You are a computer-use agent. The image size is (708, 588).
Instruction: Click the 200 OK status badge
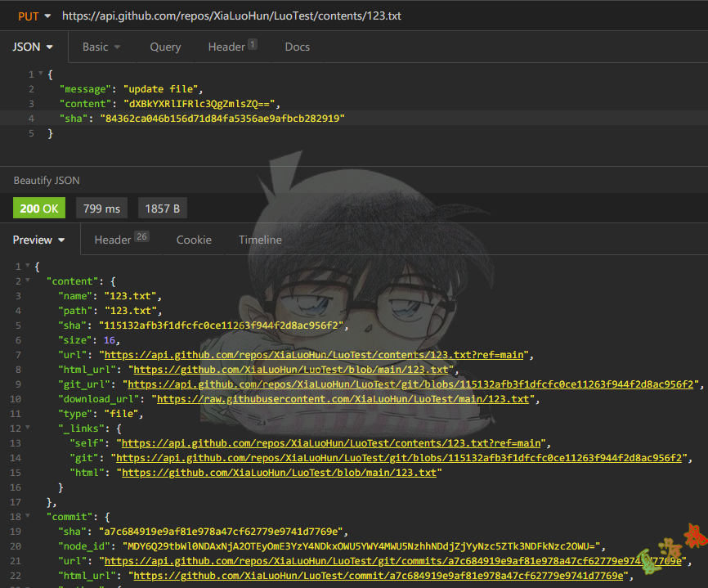[x=38, y=209]
